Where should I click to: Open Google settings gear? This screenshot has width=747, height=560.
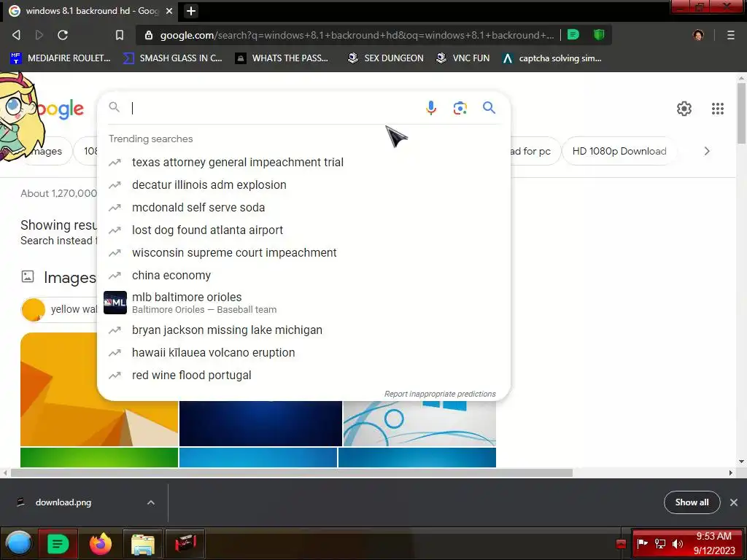tap(684, 109)
